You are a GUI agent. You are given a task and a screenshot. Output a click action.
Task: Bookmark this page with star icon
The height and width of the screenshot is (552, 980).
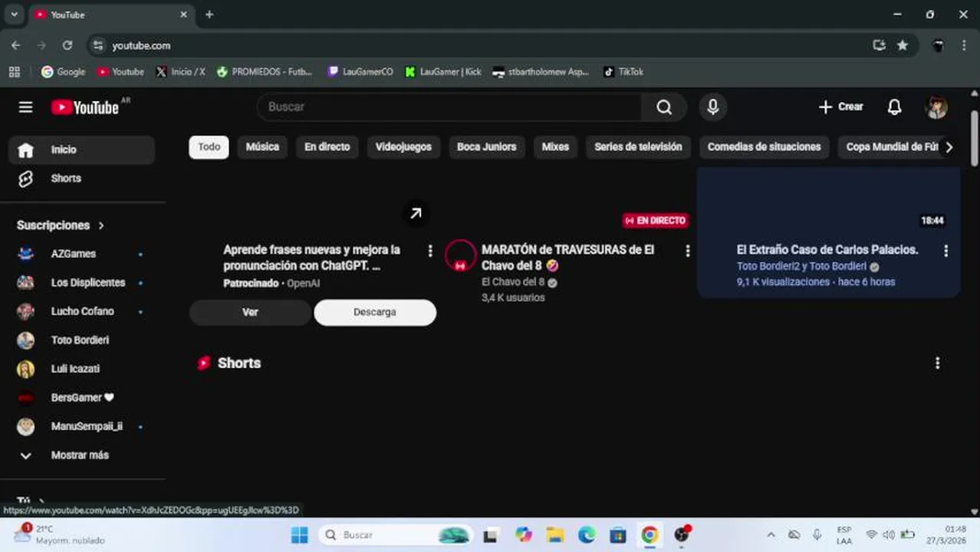pyautogui.click(x=903, y=46)
